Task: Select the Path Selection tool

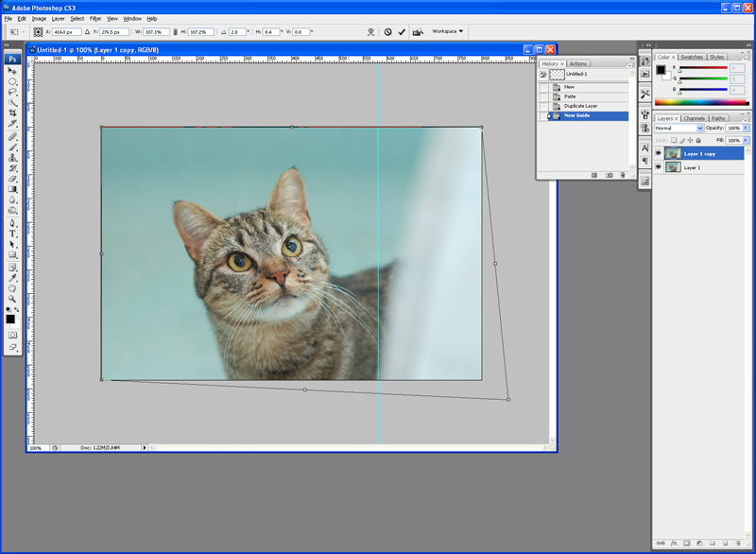Action: 12,245
